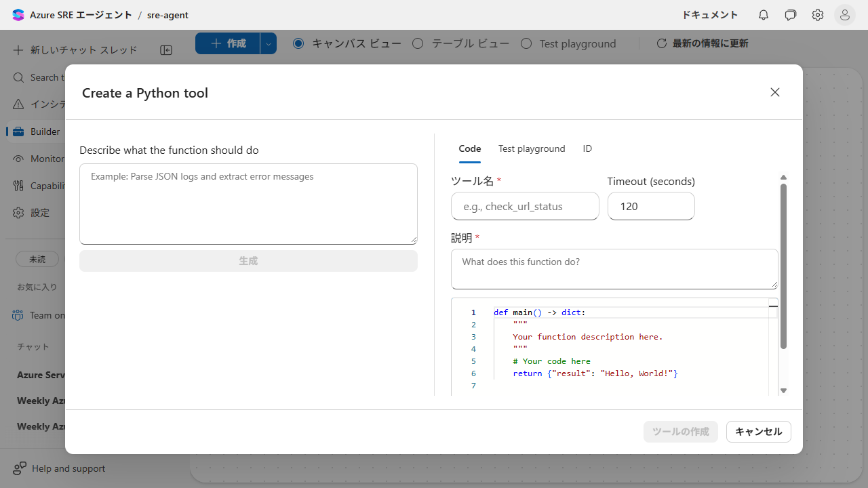Click the dialog scrollbar down arrow
This screenshot has height=488, width=868.
pos(784,390)
